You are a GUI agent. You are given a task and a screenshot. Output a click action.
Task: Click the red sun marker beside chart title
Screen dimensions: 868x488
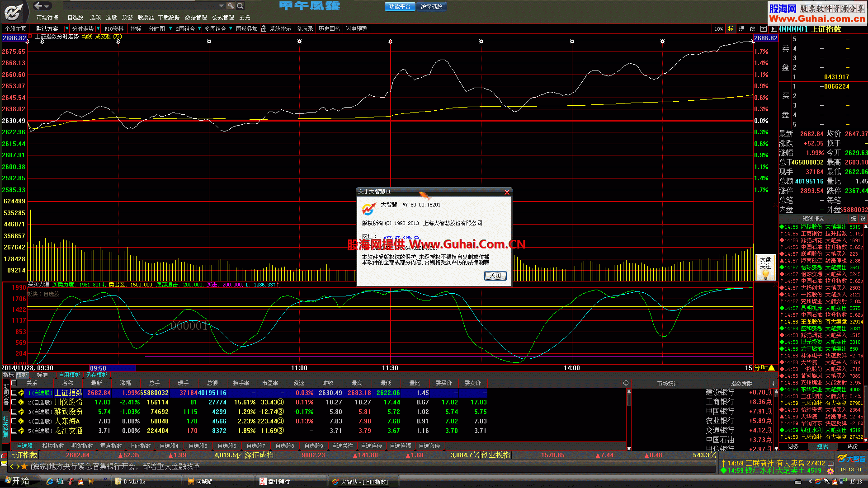[30, 37]
